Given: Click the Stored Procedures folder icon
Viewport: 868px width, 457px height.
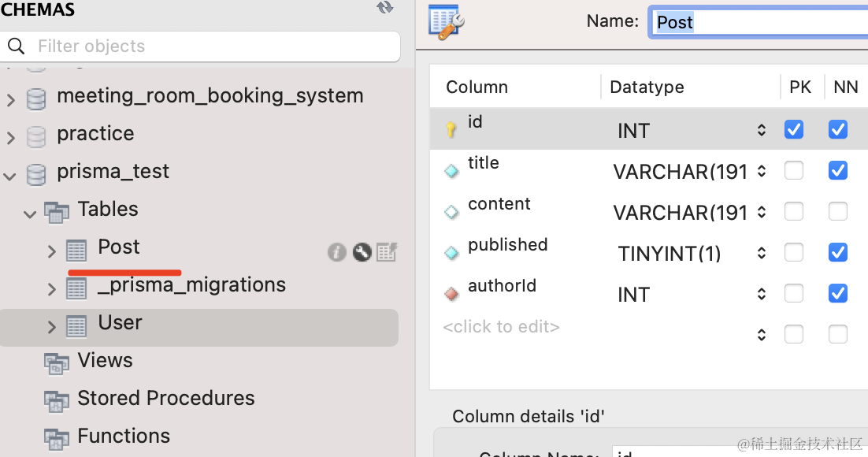Looking at the screenshot, I should point(57,399).
